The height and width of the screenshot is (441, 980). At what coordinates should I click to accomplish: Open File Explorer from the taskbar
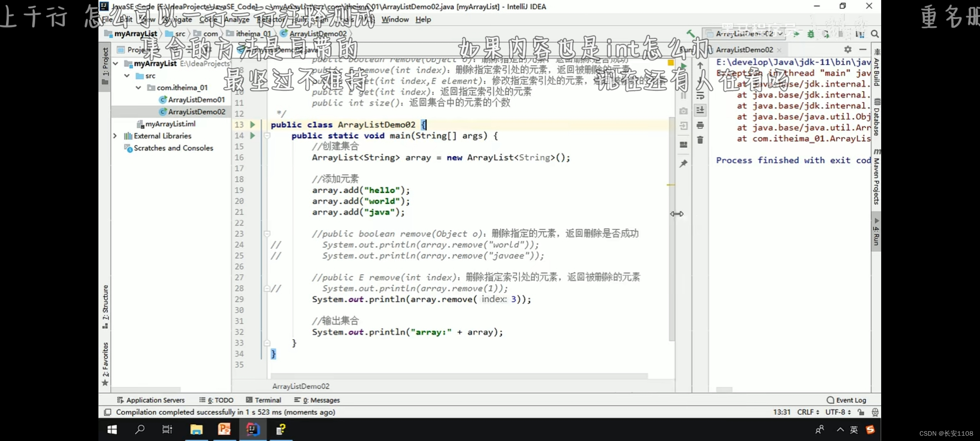196,430
